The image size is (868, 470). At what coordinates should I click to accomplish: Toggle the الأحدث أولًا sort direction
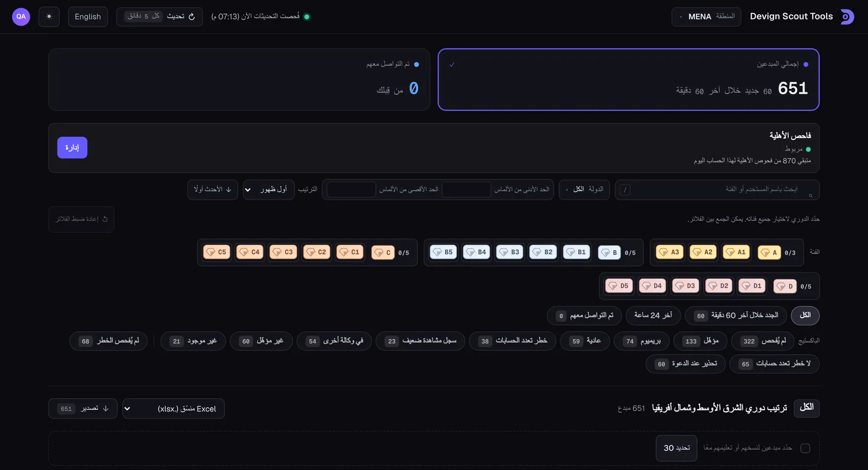point(213,190)
